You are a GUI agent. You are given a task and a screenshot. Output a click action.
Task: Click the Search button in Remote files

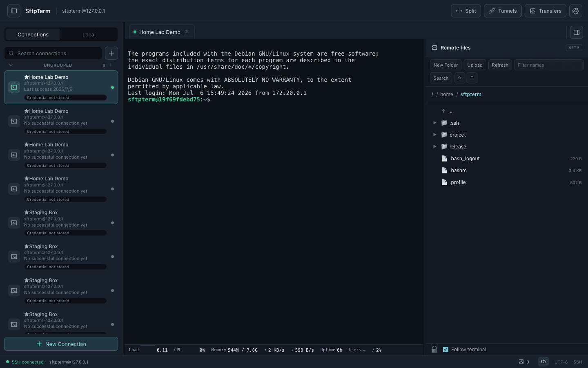point(441,78)
